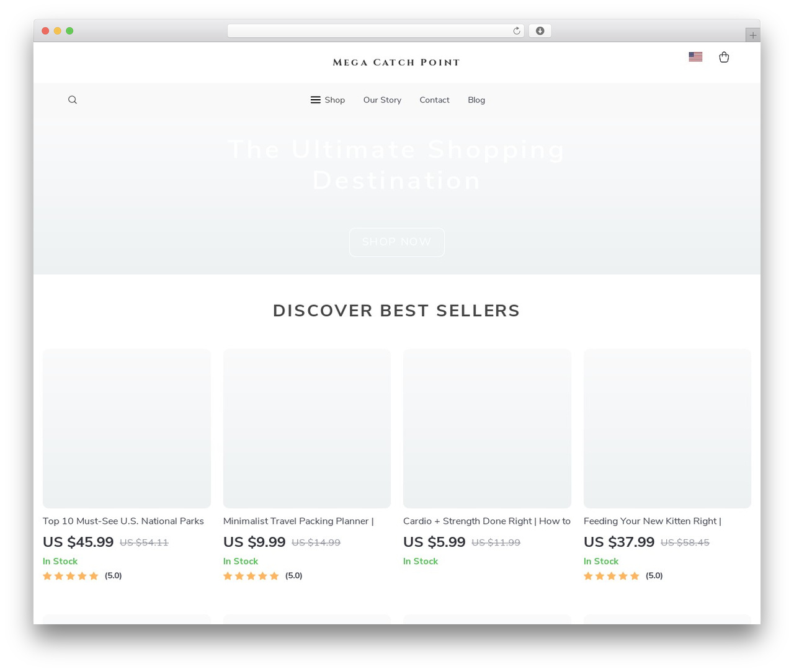Open the site search magnifier icon
Viewport: 794px width, 672px height.
[x=73, y=100]
